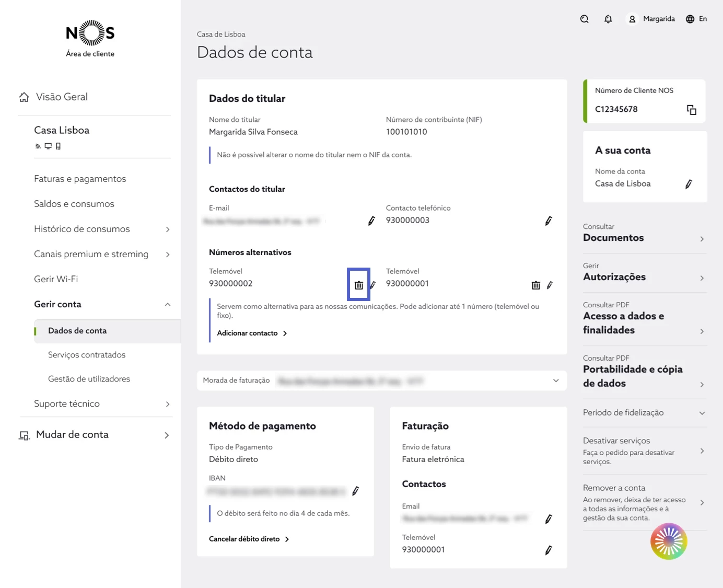Collapse the Gerir conta section
The image size is (723, 588).
(168, 305)
